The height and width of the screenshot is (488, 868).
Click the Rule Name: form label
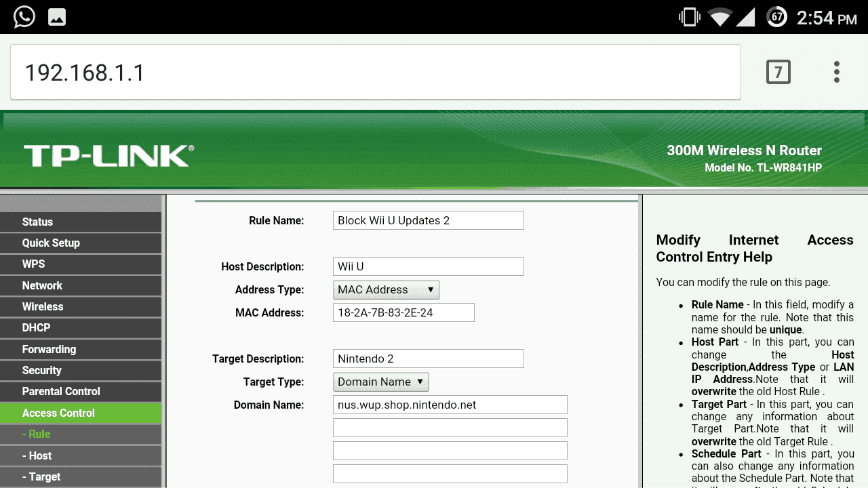point(276,220)
